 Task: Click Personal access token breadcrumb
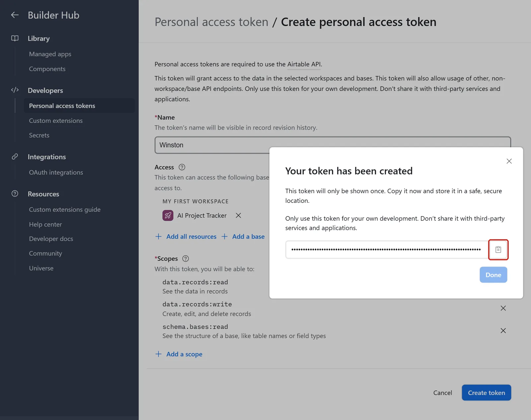click(211, 22)
